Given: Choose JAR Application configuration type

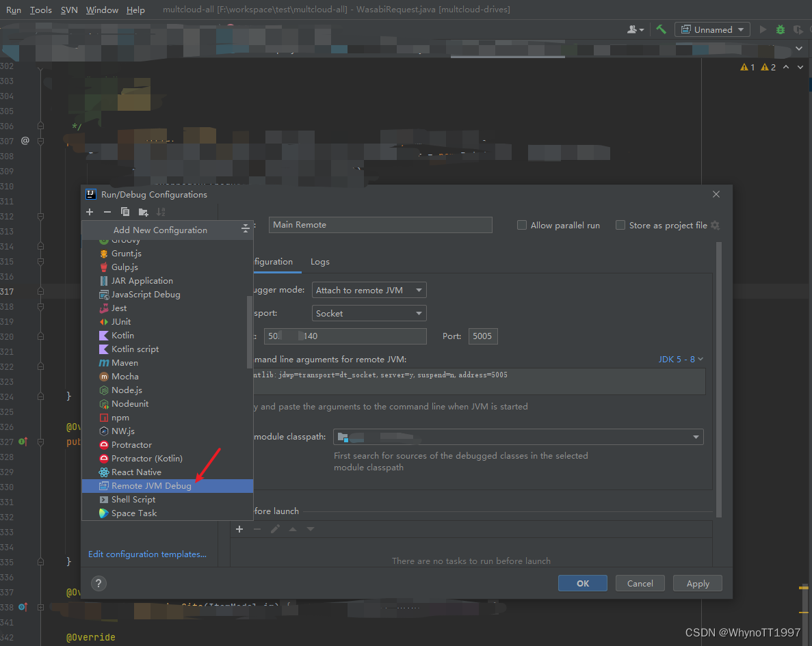Looking at the screenshot, I should coord(168,280).
